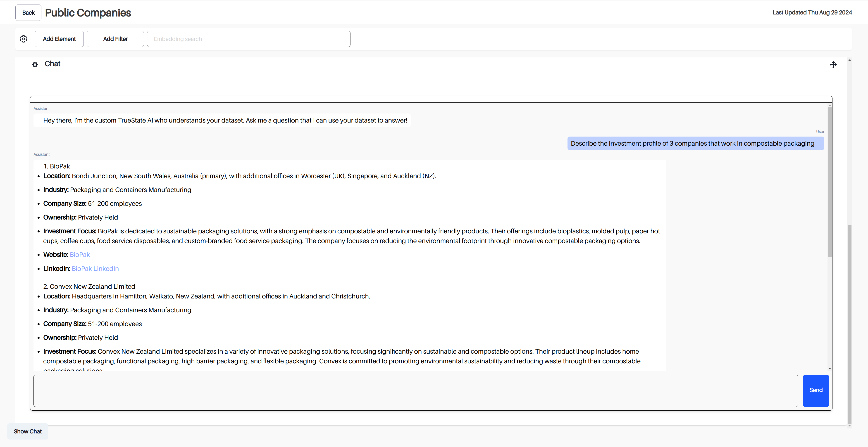
Task: Click the Public Companies page title
Action: 88,13
